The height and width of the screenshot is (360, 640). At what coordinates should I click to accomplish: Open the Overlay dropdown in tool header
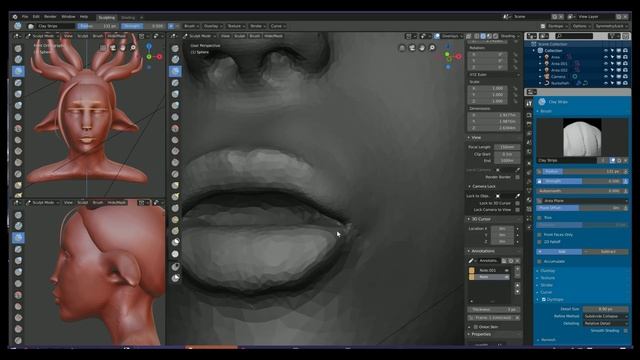[x=212, y=26]
